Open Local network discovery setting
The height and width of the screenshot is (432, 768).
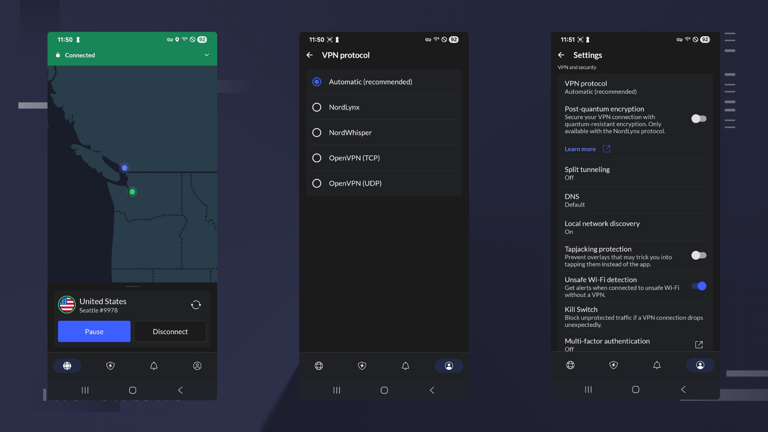635,227
